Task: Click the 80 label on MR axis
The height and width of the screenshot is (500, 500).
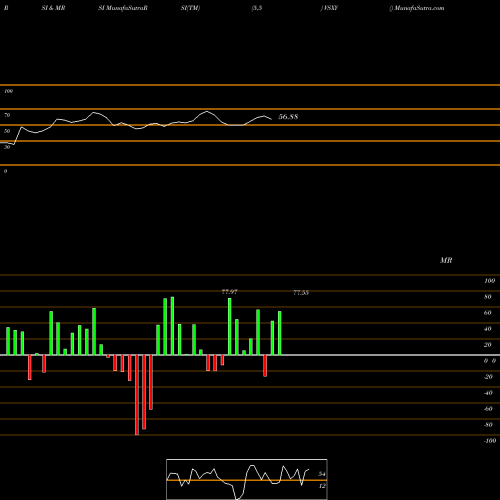Action: 487,297
